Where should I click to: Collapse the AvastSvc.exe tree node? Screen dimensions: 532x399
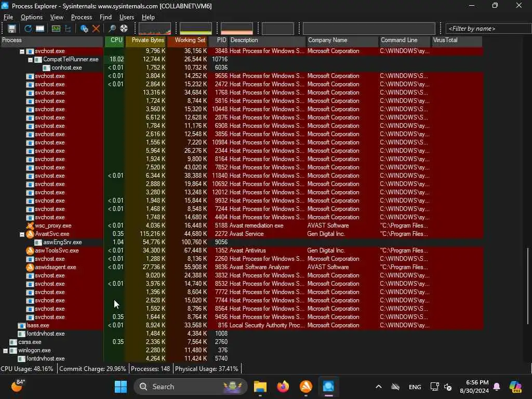(22, 234)
